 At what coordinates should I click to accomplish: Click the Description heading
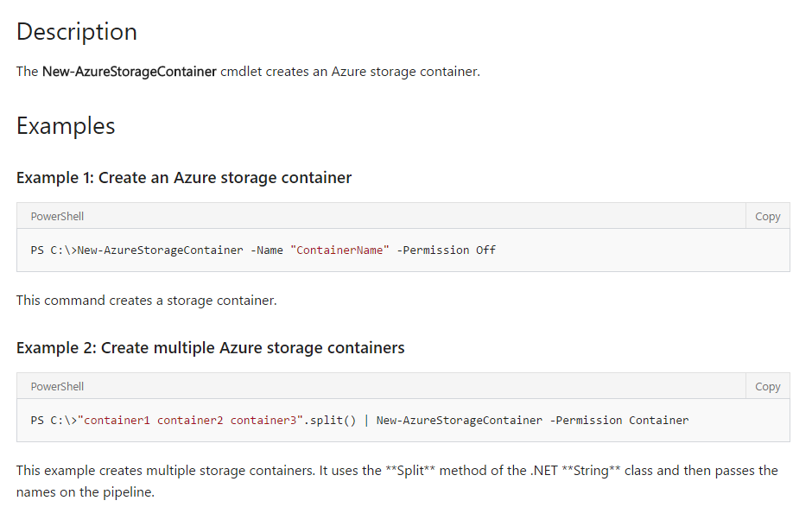pos(77,32)
